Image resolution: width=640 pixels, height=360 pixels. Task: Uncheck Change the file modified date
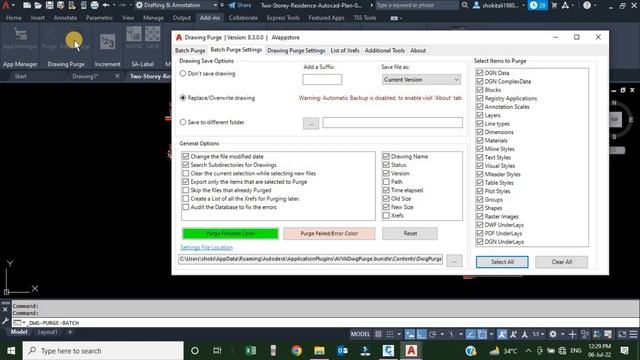pos(186,156)
